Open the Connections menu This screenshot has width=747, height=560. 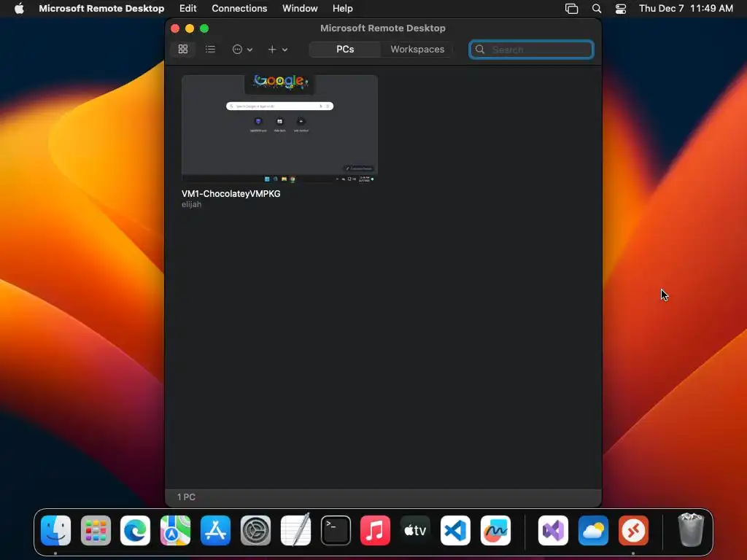(239, 8)
